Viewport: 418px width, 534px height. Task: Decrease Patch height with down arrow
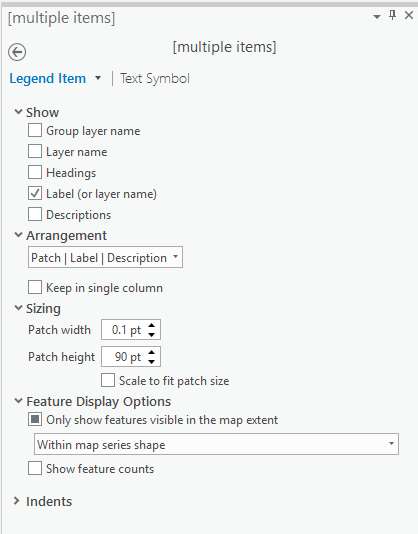[152, 361]
